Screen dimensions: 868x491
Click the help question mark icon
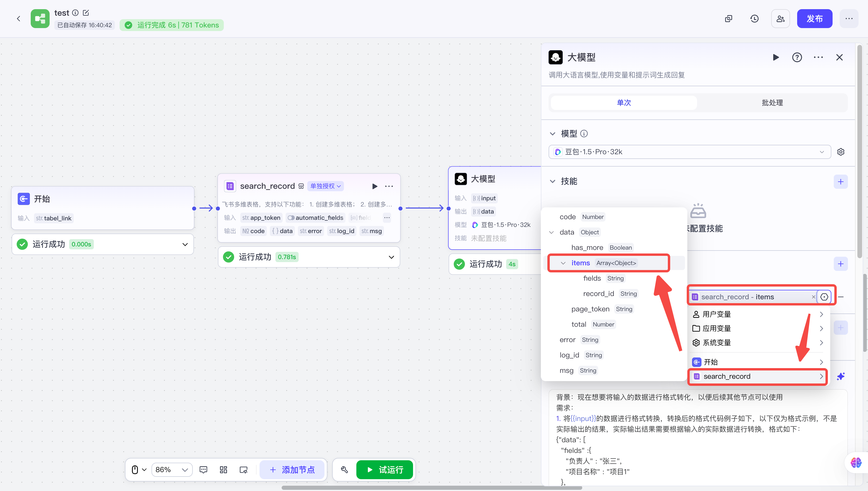coord(797,57)
